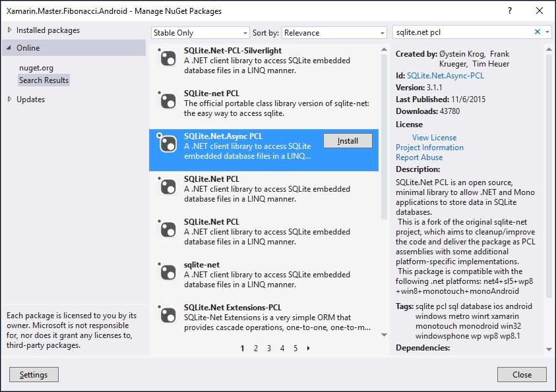
Task: Select the Updates category
Action: tap(30, 99)
